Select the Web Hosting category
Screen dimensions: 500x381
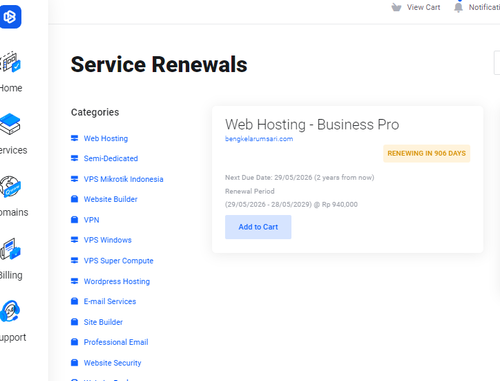[106, 138]
